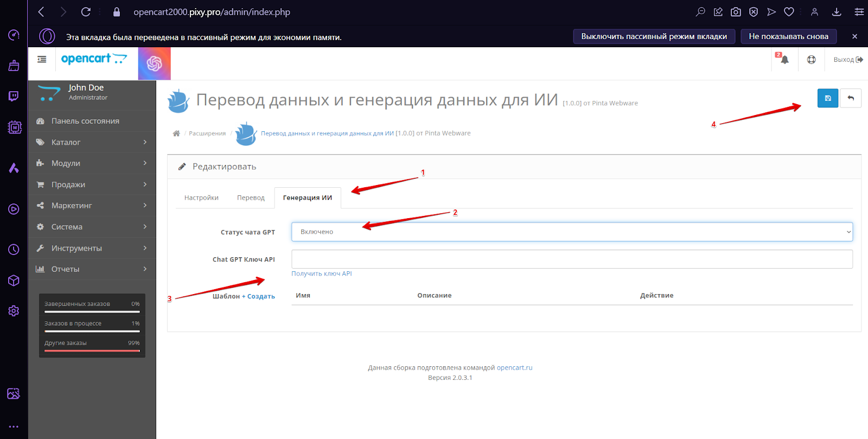The image size is (868, 439).
Task: Expand the Каталог menu
Action: tap(92, 142)
